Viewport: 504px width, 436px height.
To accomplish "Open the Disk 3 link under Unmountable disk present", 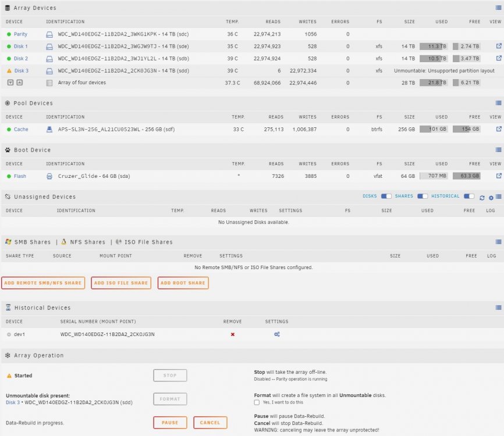I will point(13,402).
